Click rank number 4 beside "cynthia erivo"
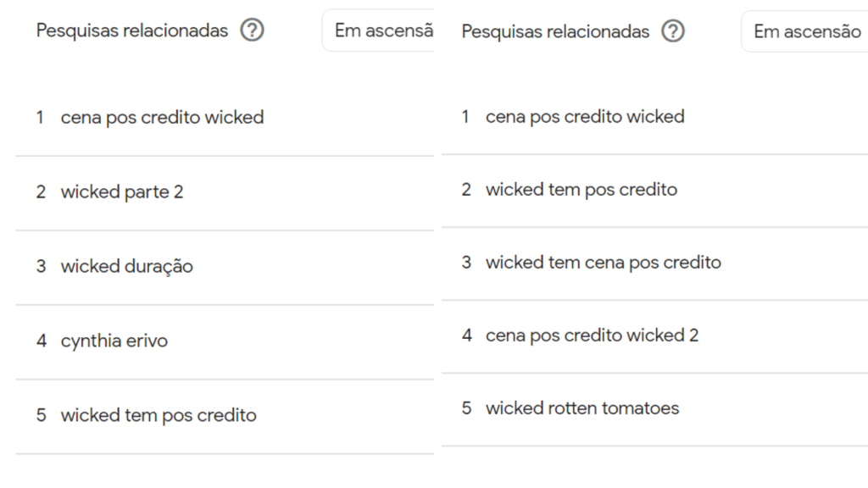868x488 pixels. click(x=41, y=341)
